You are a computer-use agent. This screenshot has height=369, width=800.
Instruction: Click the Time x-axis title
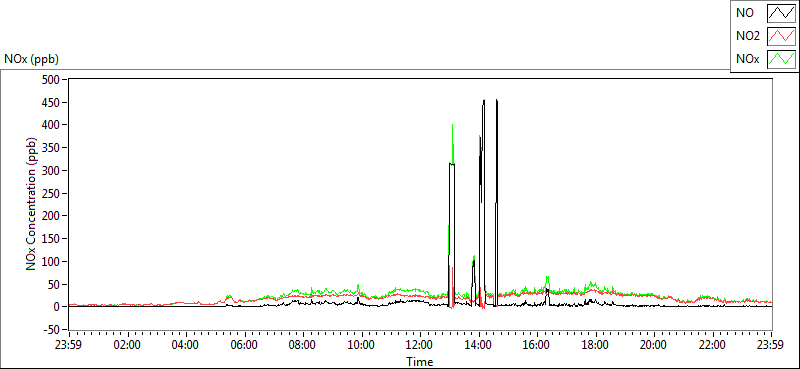point(420,362)
